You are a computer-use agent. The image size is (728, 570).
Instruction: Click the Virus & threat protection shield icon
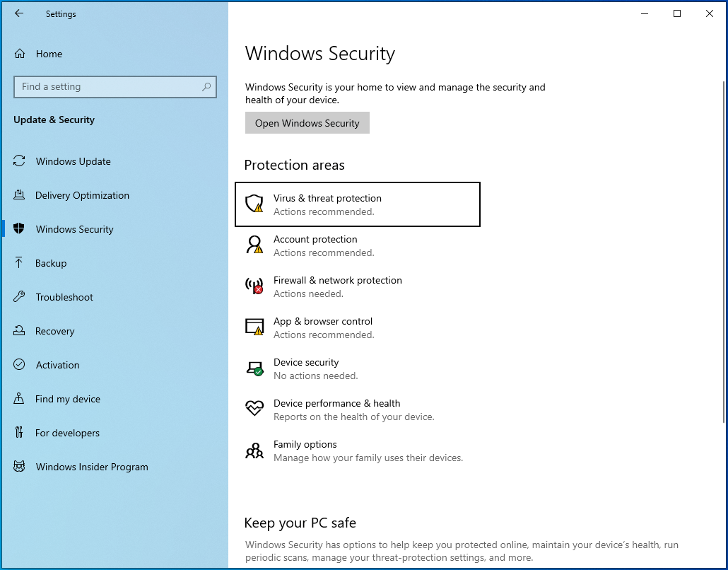click(254, 204)
